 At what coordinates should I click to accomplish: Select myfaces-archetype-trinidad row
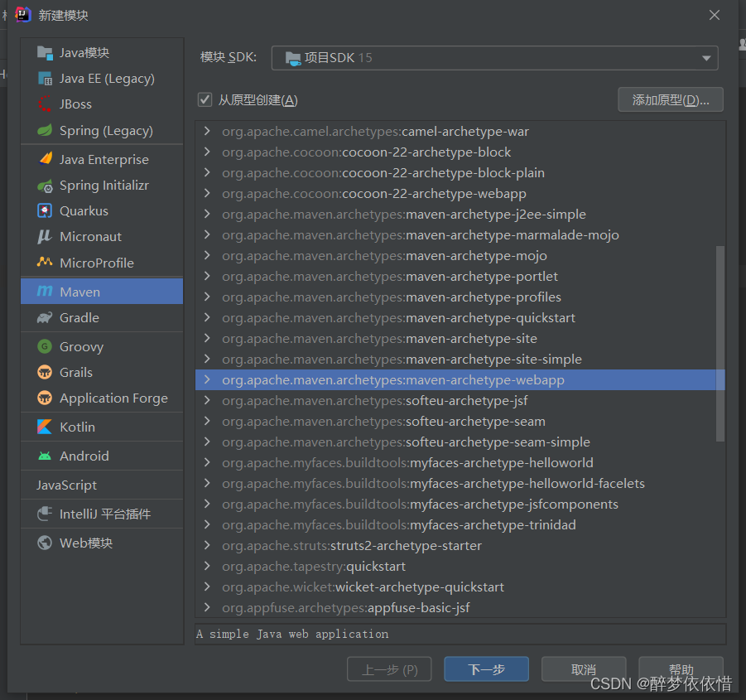tap(460, 525)
